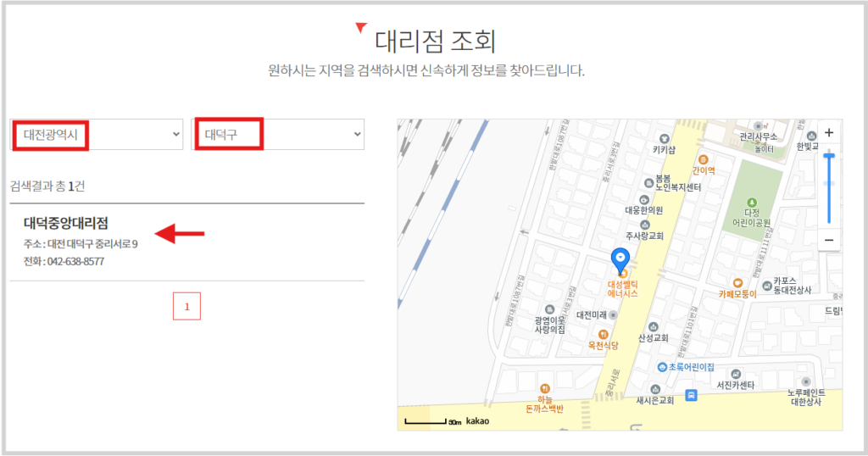Click the 중리서로 road label
This screenshot has width=868, height=456.
[613, 382]
